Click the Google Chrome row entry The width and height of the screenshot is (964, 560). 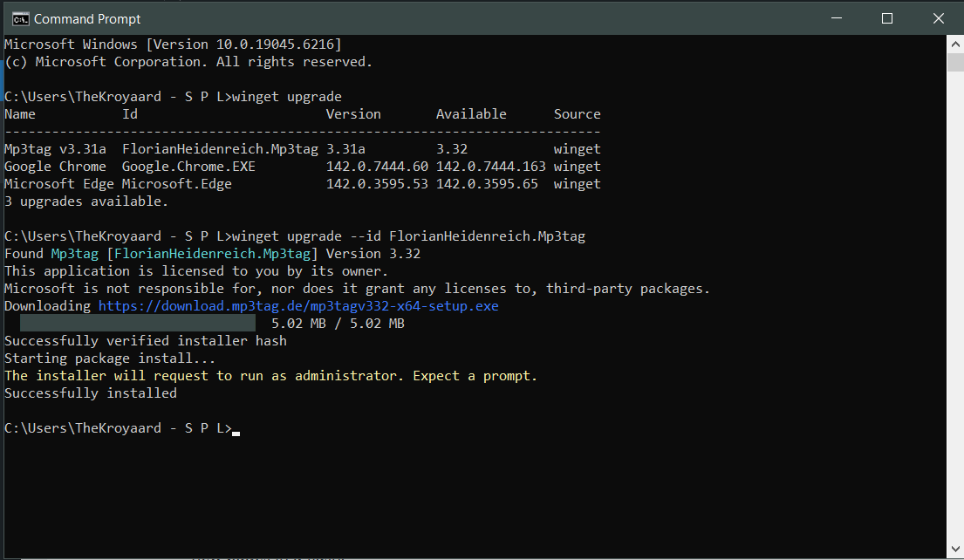coord(55,166)
